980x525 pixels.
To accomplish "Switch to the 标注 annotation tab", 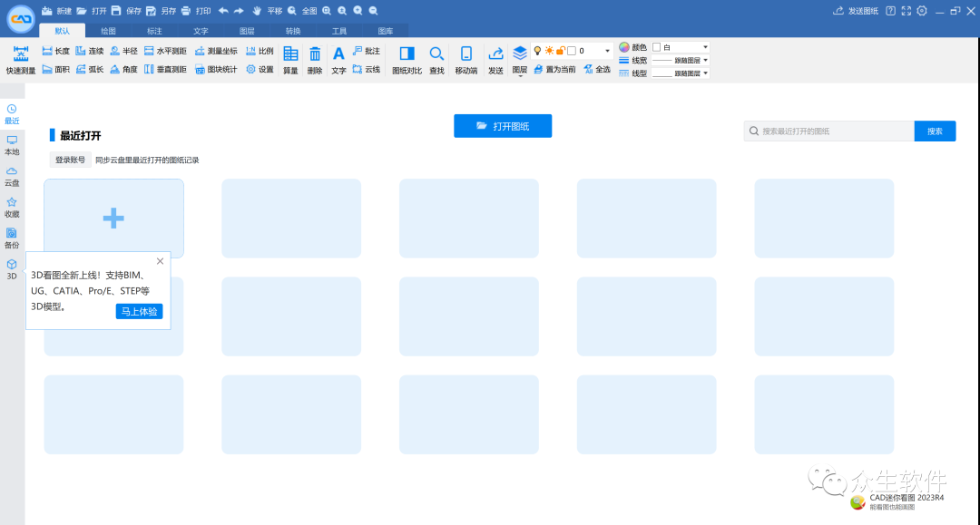I will pos(154,31).
